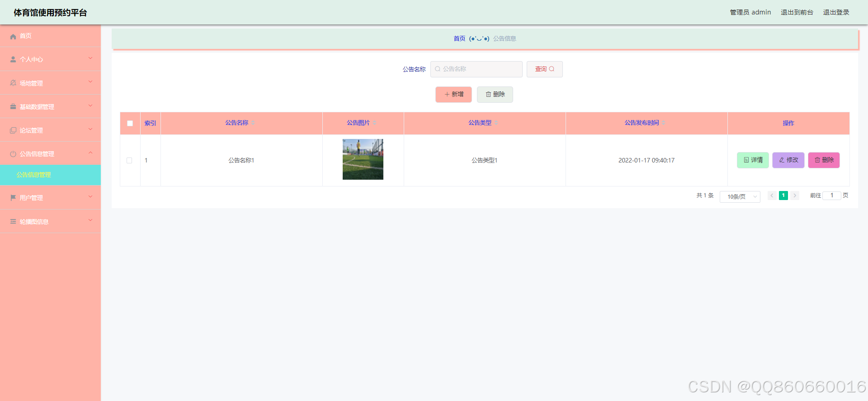The image size is (868, 401).
Task: Click 退出到前台 in the top bar
Action: [797, 13]
